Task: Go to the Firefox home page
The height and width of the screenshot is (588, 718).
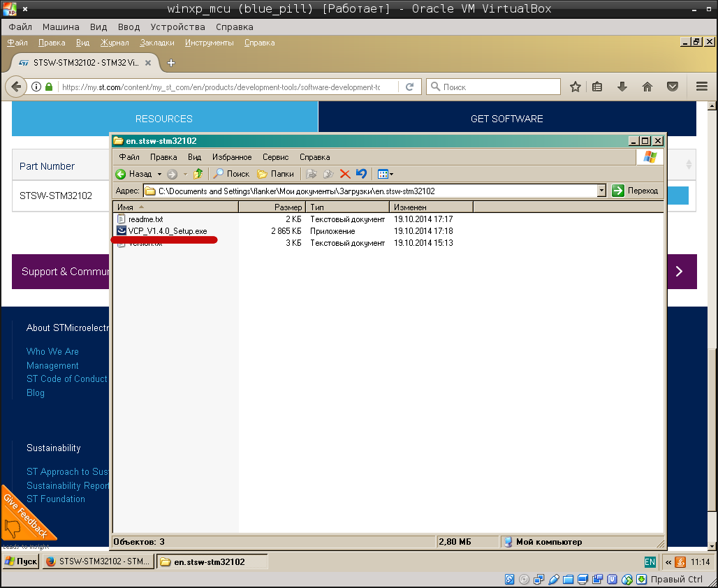Action: click(x=647, y=87)
